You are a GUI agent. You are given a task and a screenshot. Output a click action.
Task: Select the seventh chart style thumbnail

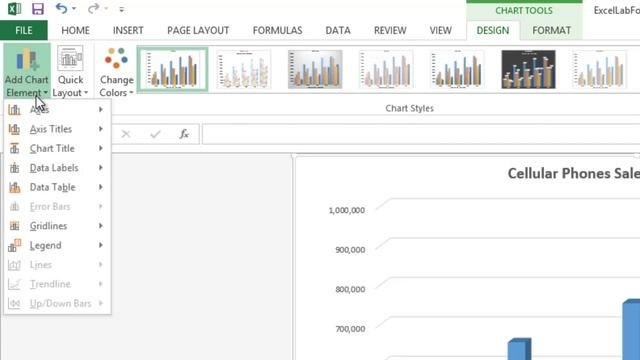[599, 69]
